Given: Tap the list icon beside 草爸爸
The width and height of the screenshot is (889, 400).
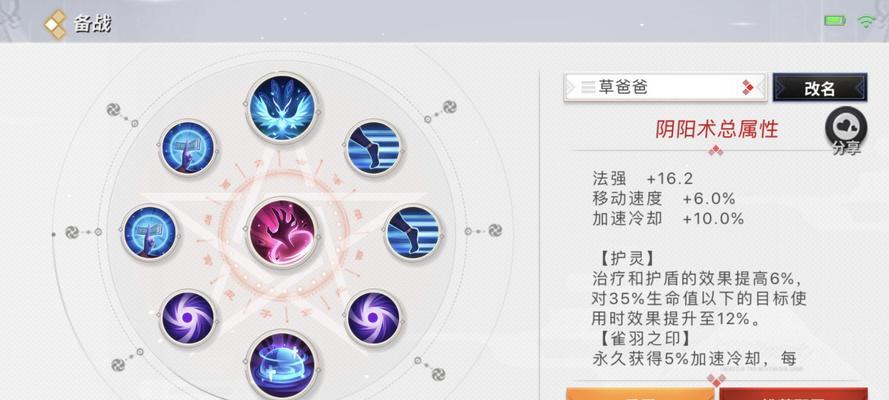Looking at the screenshot, I should [x=588, y=87].
